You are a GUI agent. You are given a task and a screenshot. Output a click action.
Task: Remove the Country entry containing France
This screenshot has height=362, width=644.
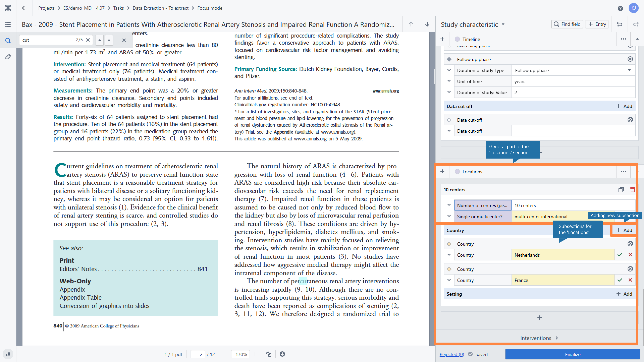pyautogui.click(x=630, y=269)
